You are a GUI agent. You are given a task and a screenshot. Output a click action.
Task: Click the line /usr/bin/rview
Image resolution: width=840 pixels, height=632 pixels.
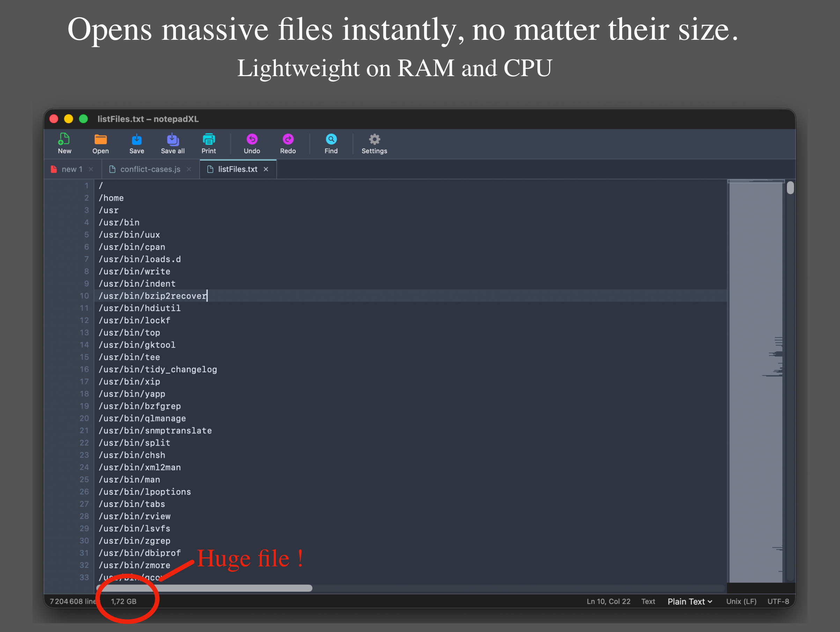(x=134, y=516)
